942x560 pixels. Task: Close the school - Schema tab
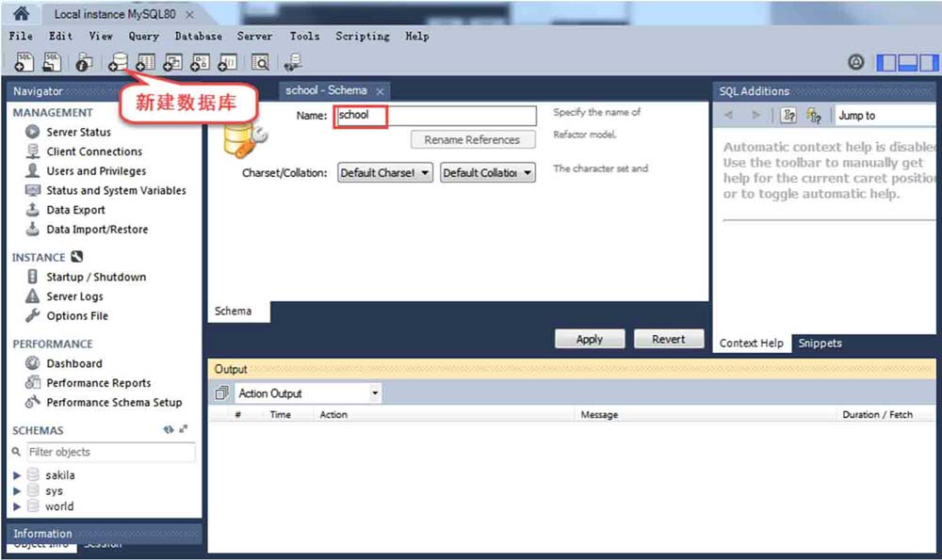[x=380, y=91]
